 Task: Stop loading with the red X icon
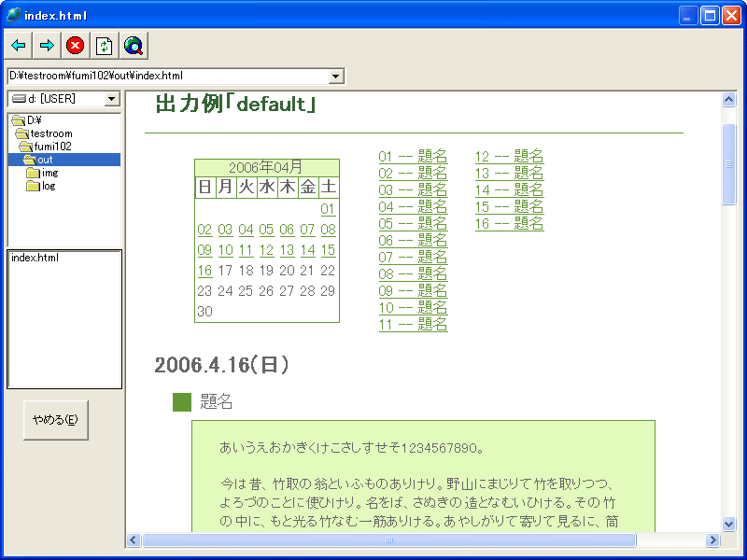click(76, 46)
